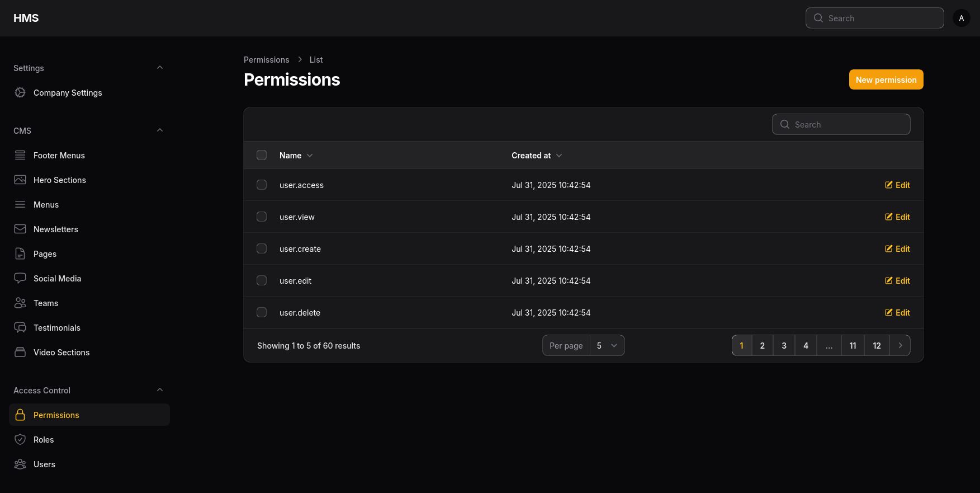
Task: Click the Company Settings gear icon
Action: pos(20,92)
